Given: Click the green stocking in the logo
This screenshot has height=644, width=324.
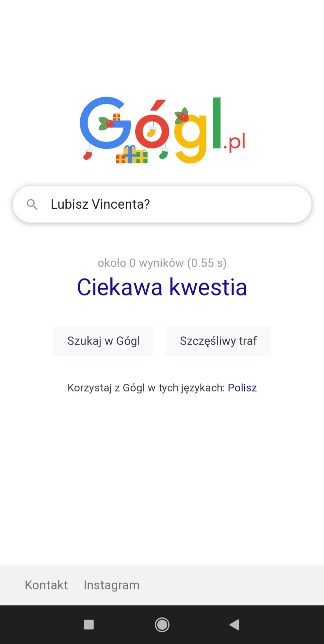Looking at the screenshot, I should 164,153.
